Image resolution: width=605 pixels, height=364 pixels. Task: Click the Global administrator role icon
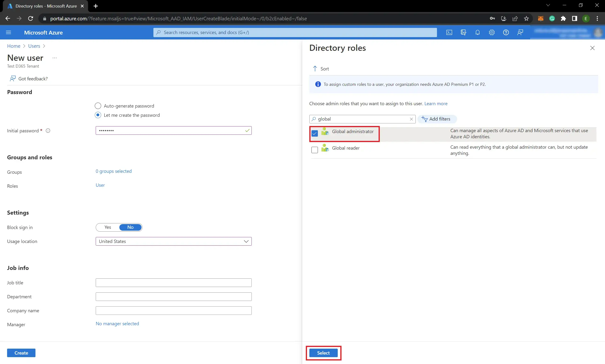325,131
